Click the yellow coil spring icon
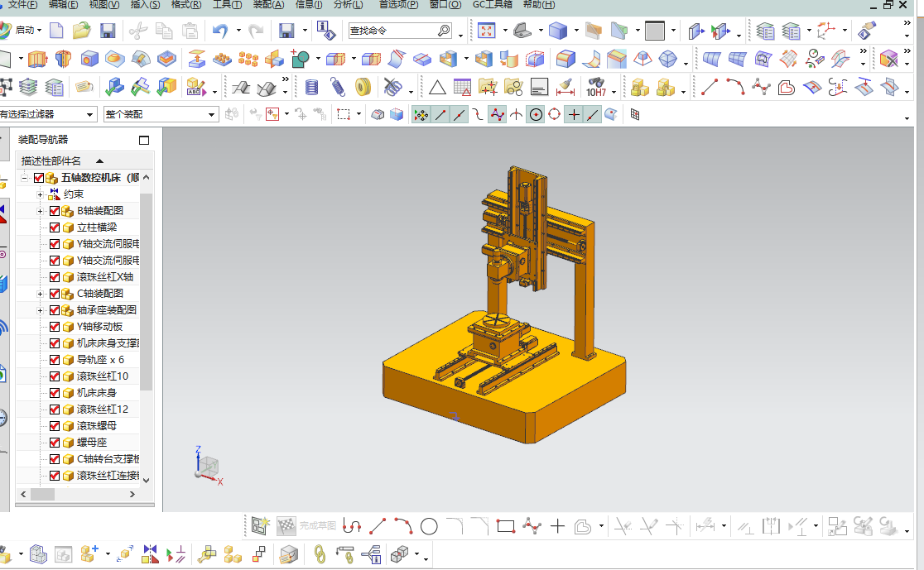 click(363, 87)
